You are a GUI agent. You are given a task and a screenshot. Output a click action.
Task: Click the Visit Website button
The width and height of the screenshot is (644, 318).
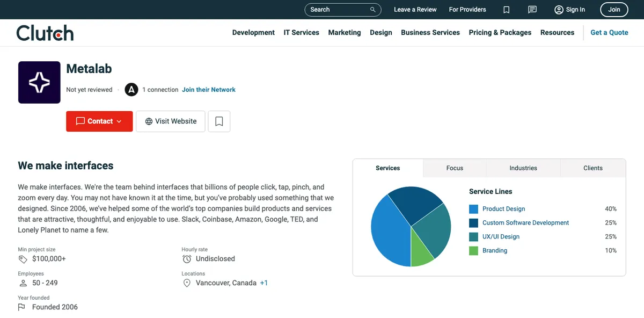point(170,121)
